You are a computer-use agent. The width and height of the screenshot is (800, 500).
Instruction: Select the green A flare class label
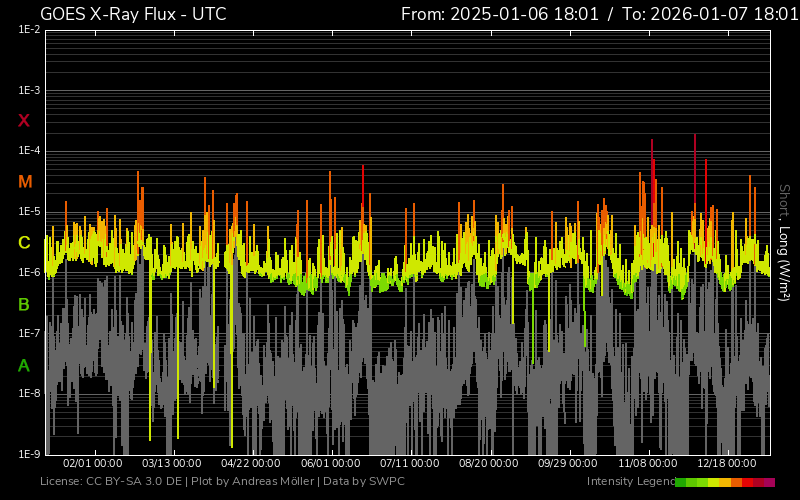click(24, 366)
